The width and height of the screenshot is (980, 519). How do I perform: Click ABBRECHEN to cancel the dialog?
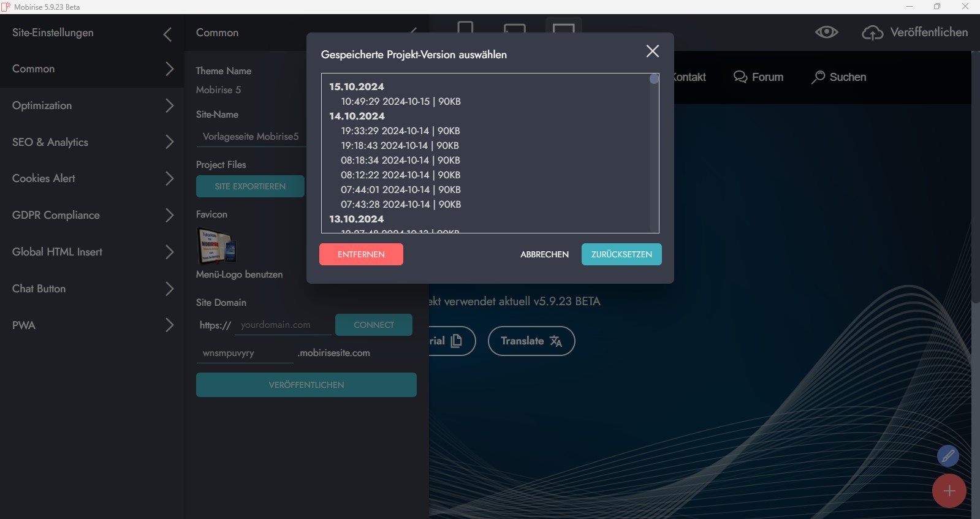544,254
